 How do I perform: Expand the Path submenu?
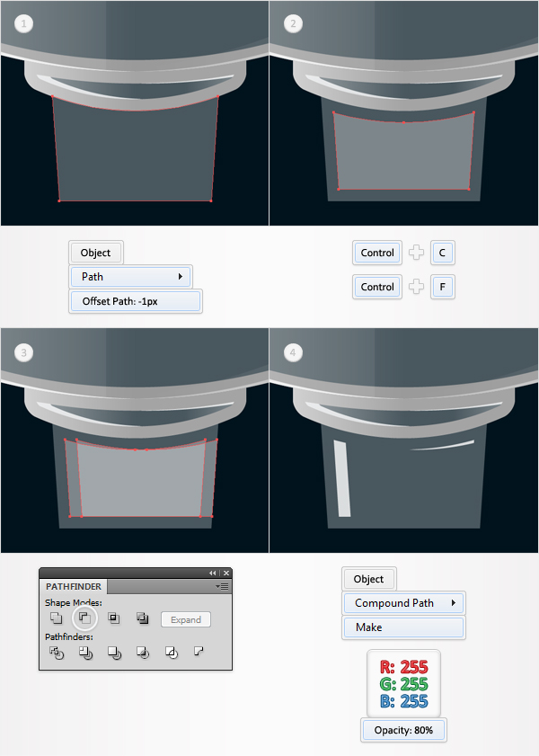pyautogui.click(x=130, y=277)
